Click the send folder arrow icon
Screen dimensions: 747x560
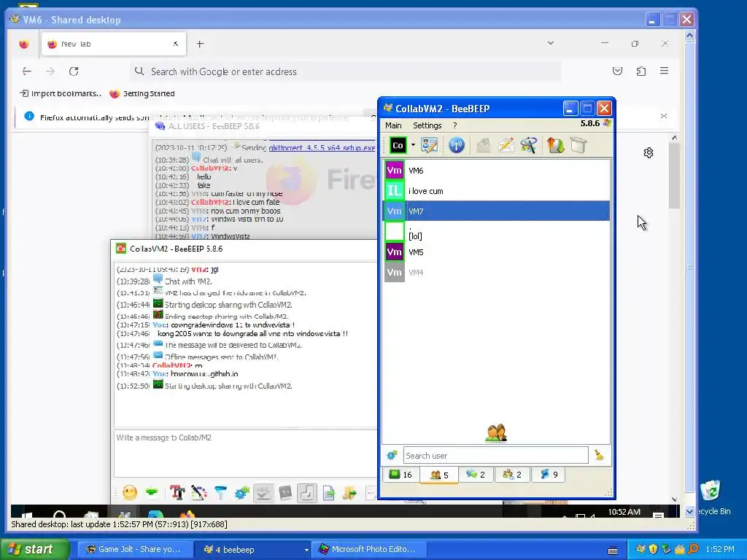coord(349,492)
